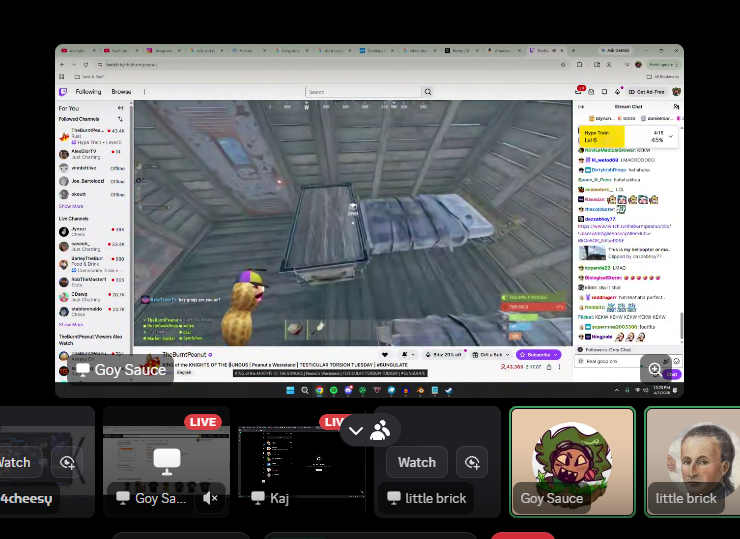
Task: Click the browser back arrow
Action: (62, 65)
